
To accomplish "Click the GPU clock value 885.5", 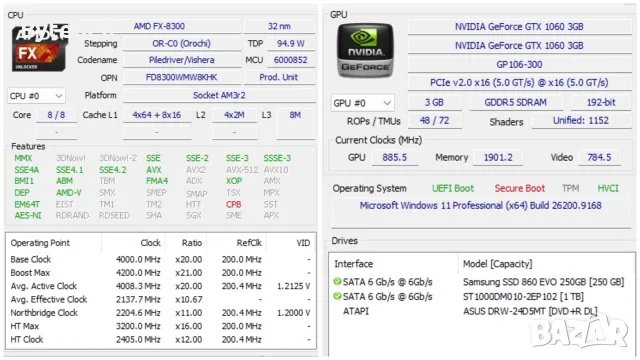I will pyautogui.click(x=395, y=158).
